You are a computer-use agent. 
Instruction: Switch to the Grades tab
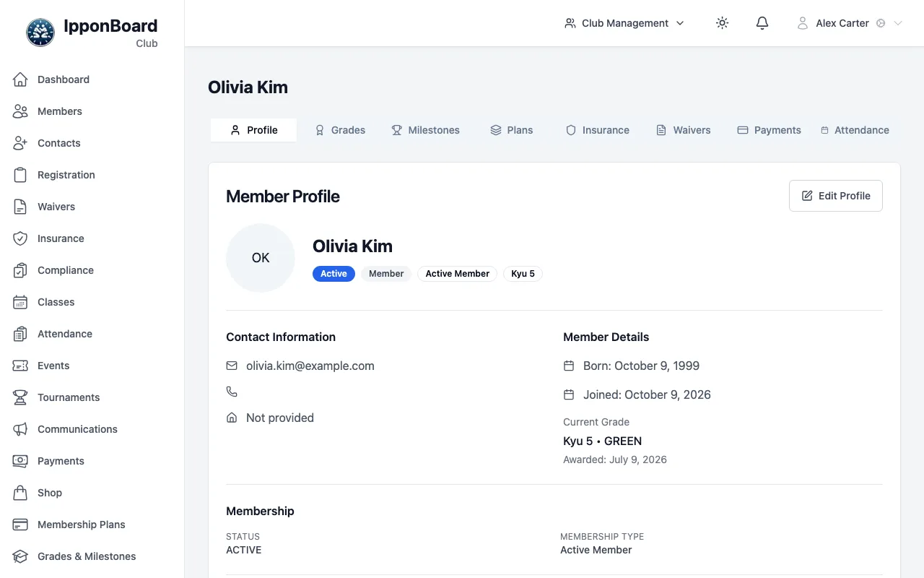(340, 130)
